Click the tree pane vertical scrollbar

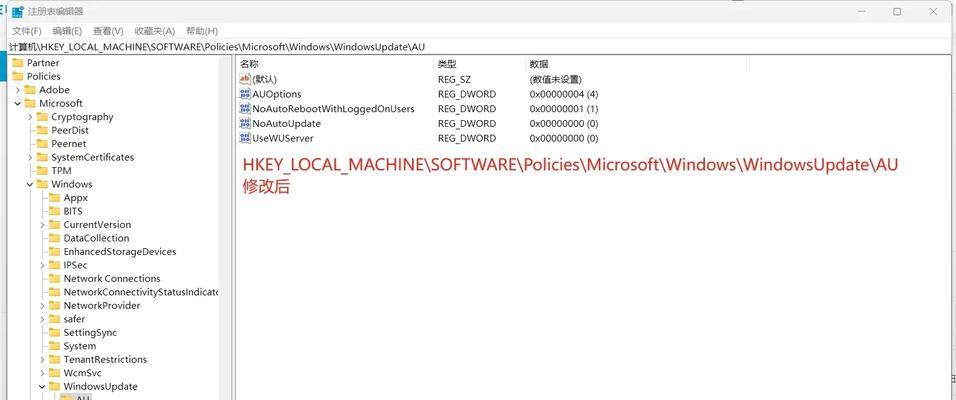[x=225, y=228]
